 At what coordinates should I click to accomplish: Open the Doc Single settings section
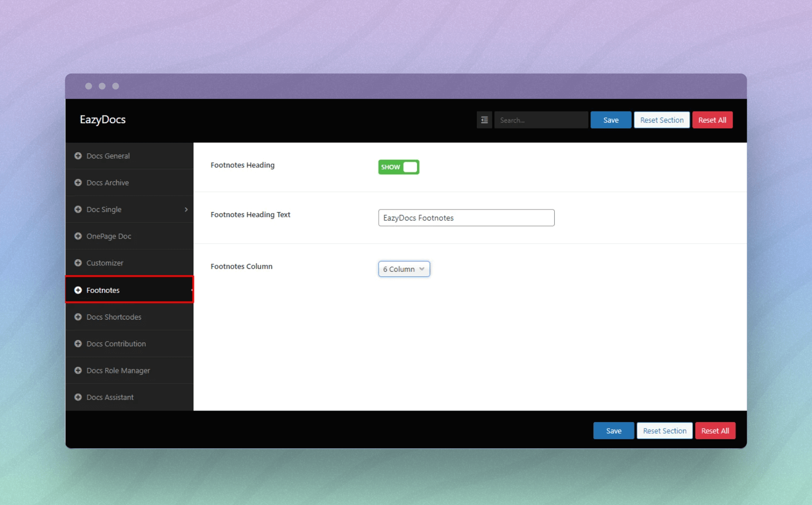click(x=104, y=210)
